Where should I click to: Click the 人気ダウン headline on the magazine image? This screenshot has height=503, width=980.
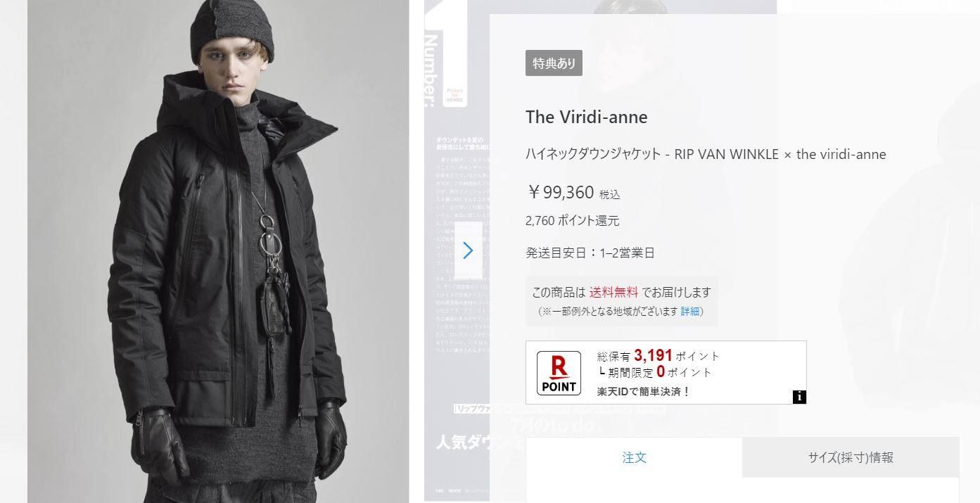[480, 442]
